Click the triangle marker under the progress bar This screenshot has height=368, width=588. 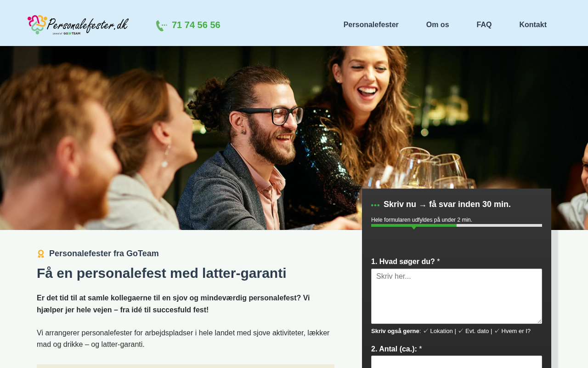(414, 228)
